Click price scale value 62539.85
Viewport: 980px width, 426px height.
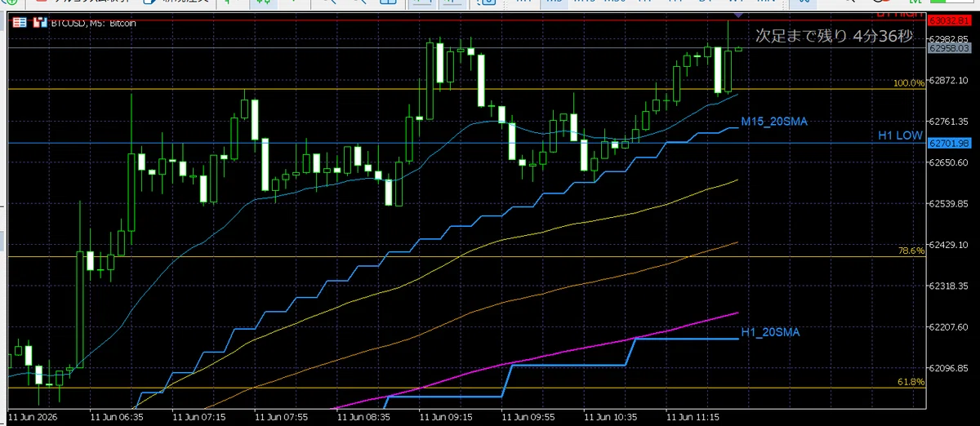point(949,203)
